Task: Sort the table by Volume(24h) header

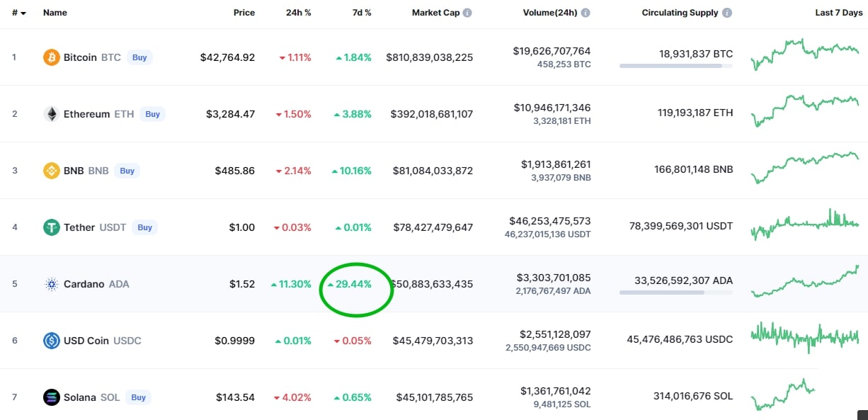Action: tap(550, 13)
